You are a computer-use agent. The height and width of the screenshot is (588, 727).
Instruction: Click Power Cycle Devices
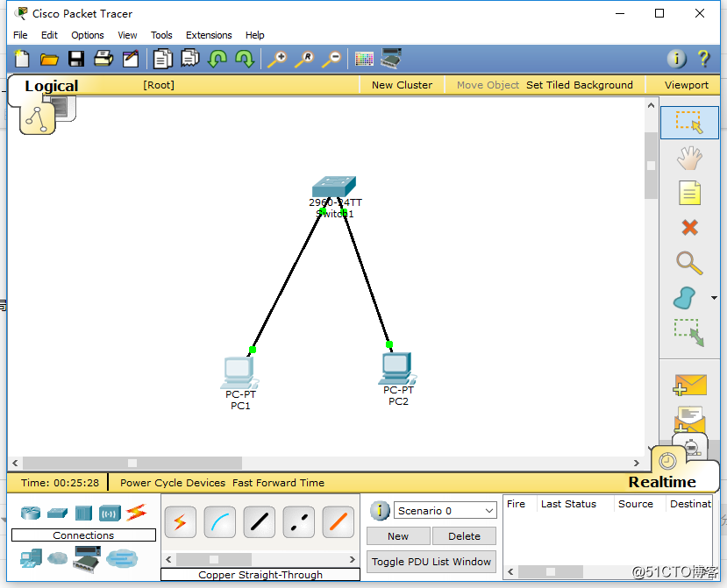point(173,483)
